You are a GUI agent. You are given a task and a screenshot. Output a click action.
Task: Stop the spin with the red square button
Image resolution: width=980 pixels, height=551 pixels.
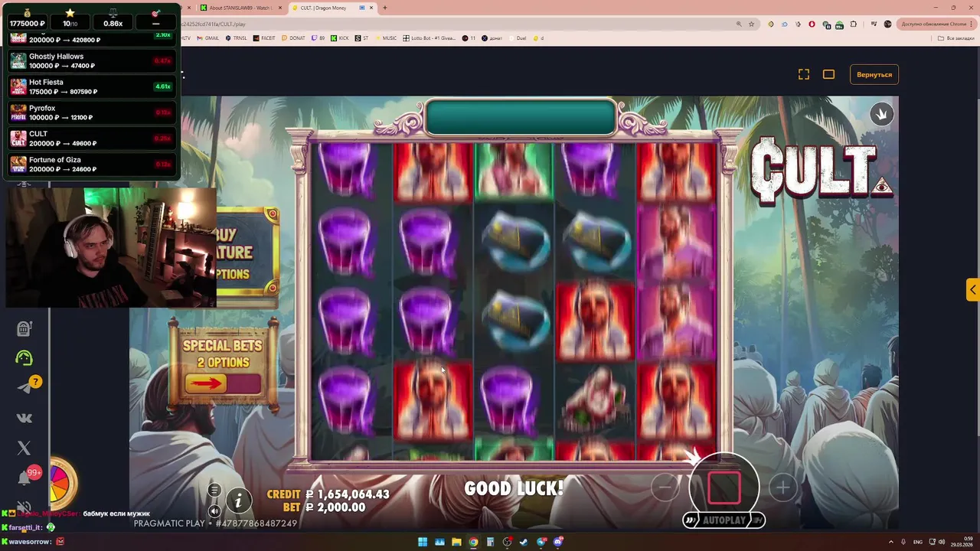pos(724,487)
